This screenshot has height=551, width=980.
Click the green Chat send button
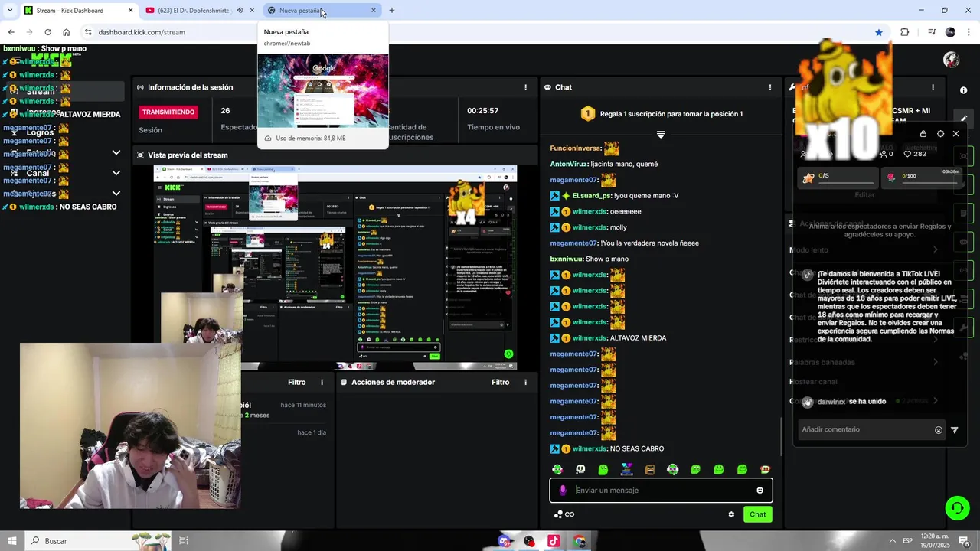click(x=757, y=514)
